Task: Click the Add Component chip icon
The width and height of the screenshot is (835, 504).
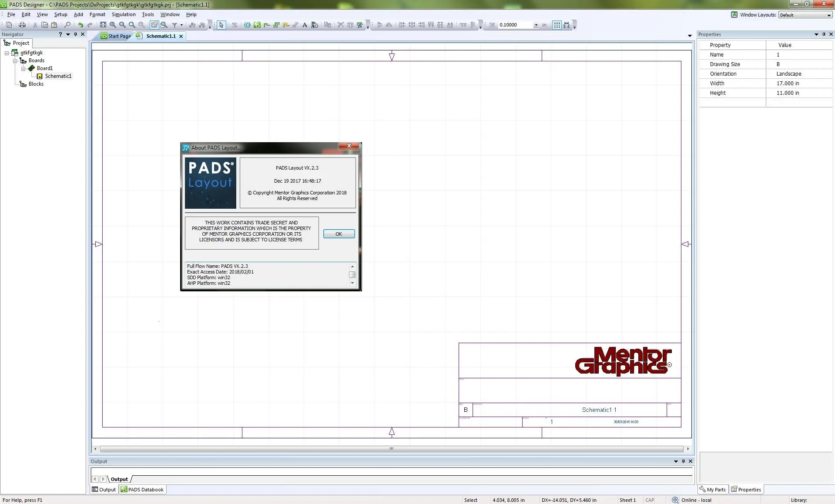Action: pos(247,25)
